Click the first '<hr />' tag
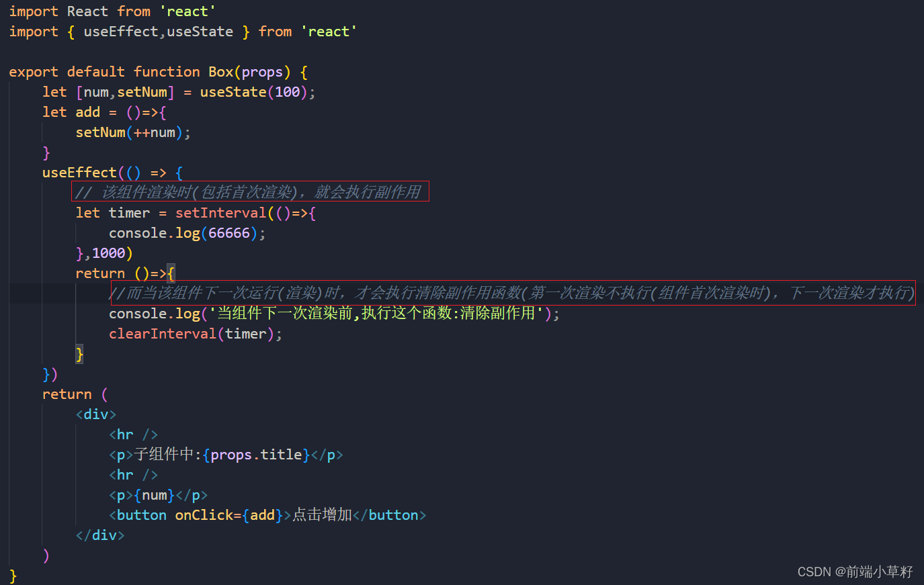This screenshot has width=924, height=585. pyautogui.click(x=133, y=435)
